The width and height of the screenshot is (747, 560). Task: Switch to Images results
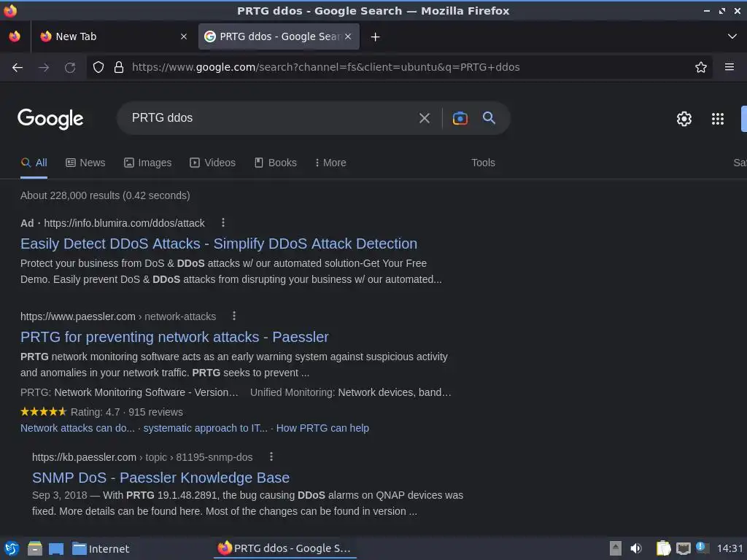147,163
